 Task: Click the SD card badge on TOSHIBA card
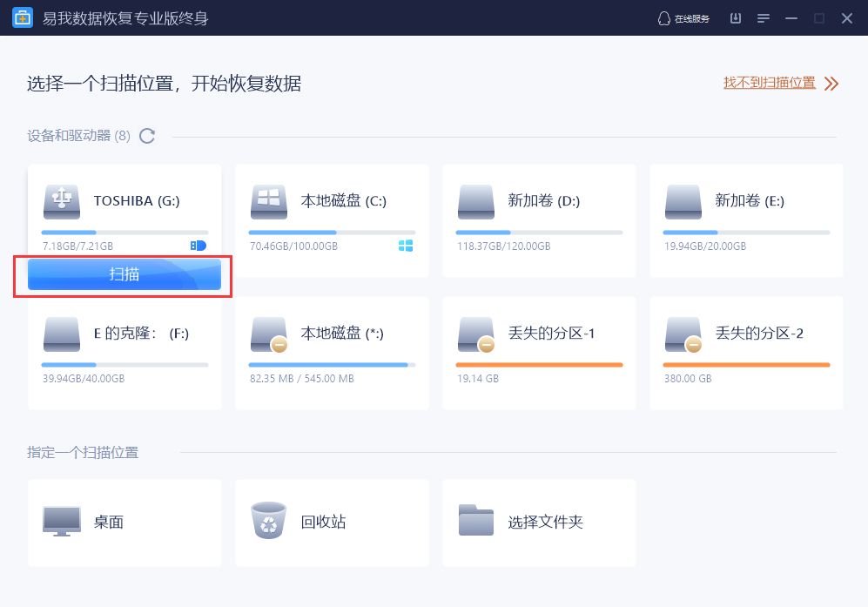198,246
